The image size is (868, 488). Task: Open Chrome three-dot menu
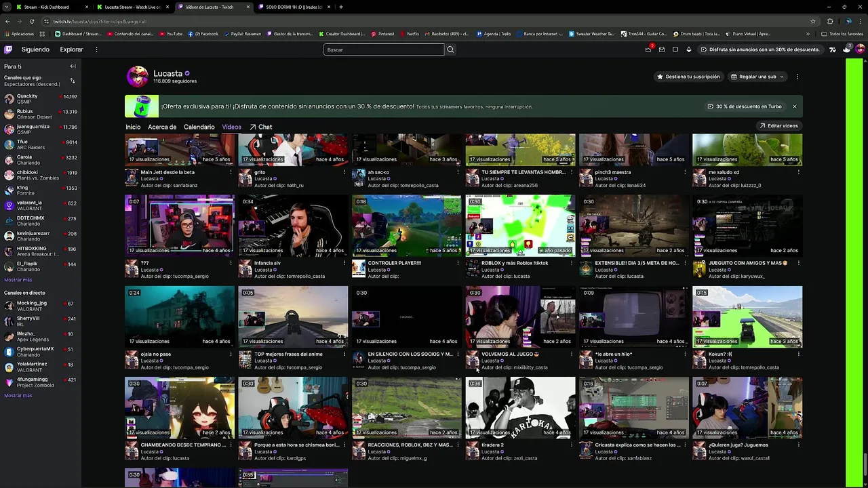(x=860, y=21)
